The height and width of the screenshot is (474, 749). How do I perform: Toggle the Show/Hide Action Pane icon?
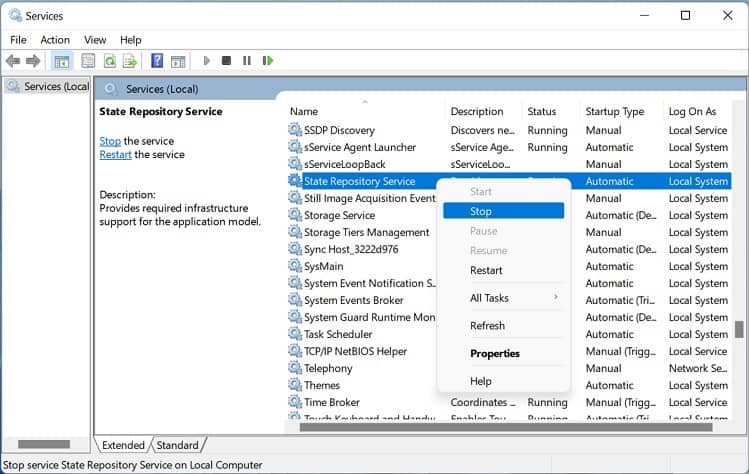(x=178, y=61)
